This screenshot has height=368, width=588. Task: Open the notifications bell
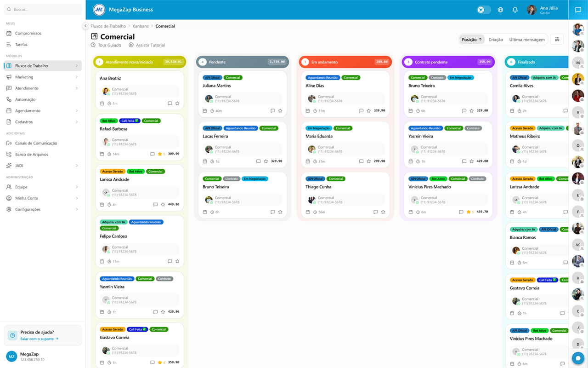[x=515, y=10]
